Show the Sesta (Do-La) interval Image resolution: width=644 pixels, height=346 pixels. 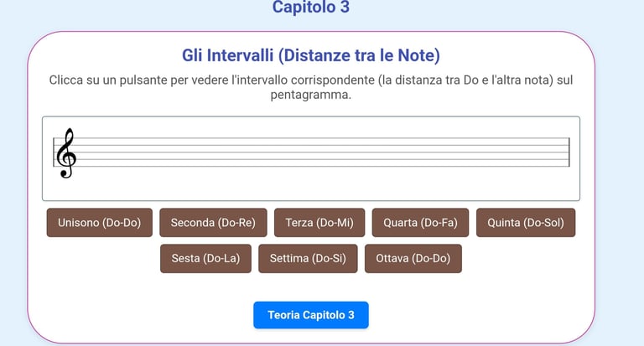pos(205,259)
